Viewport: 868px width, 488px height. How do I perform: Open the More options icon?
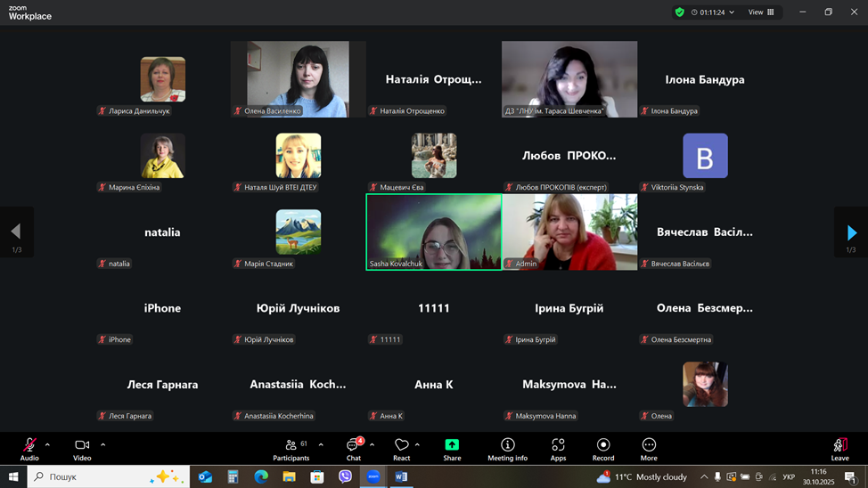649,449
